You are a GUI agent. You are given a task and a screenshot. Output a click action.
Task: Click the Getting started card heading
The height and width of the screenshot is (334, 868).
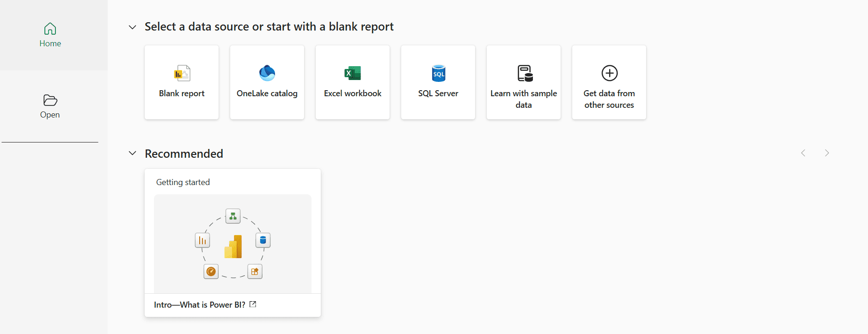183,182
